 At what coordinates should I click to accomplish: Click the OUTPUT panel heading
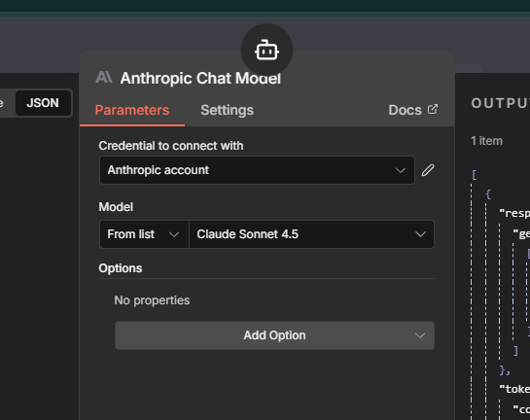(500, 103)
